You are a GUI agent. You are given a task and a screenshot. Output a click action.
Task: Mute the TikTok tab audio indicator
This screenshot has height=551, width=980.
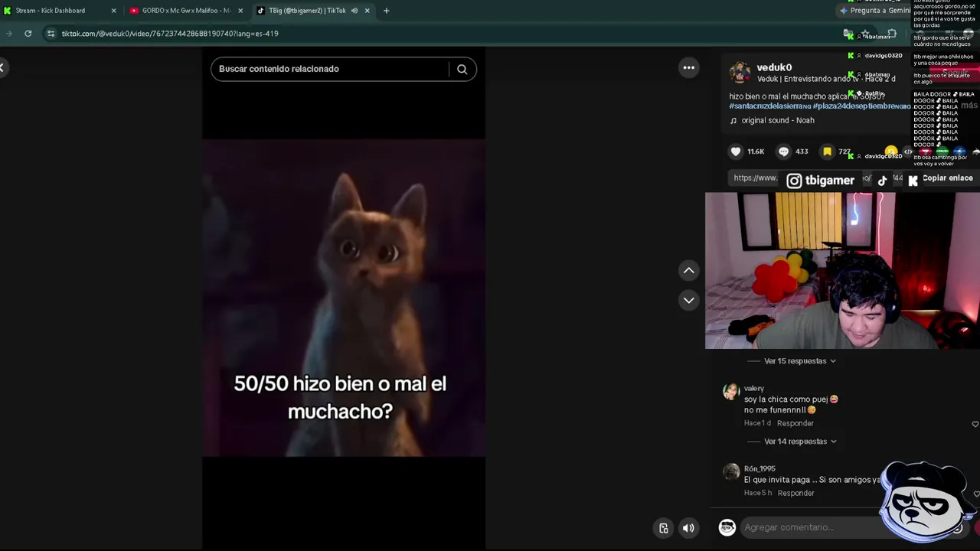(x=354, y=11)
